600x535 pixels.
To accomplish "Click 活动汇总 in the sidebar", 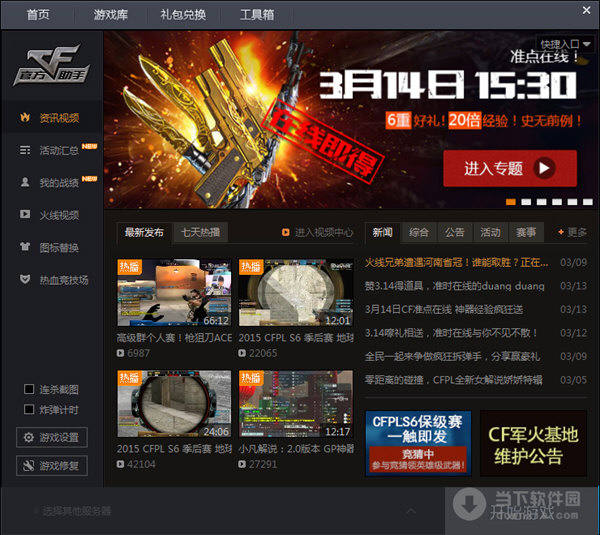I will 59,150.
